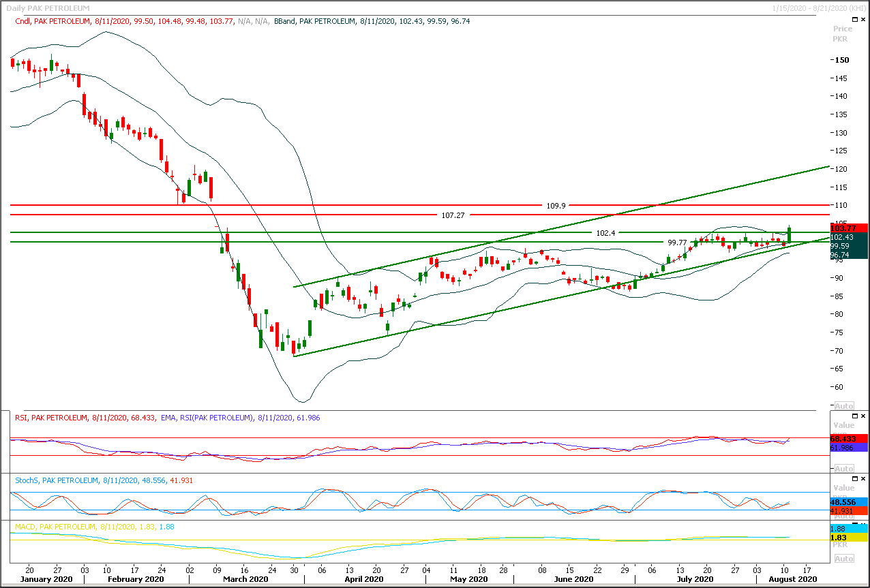The width and height of the screenshot is (870, 588).
Task: Click the 150 price axis label
Action: click(841, 60)
